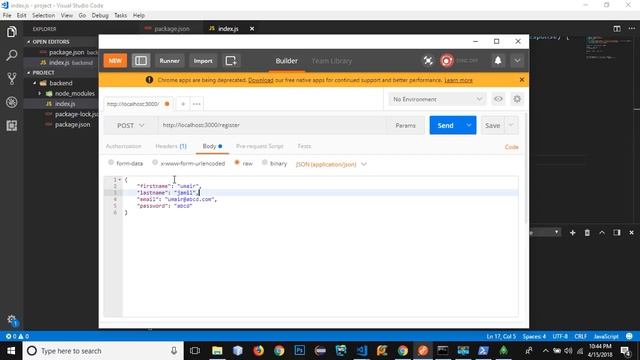Select the form-data radio button

click(111, 162)
